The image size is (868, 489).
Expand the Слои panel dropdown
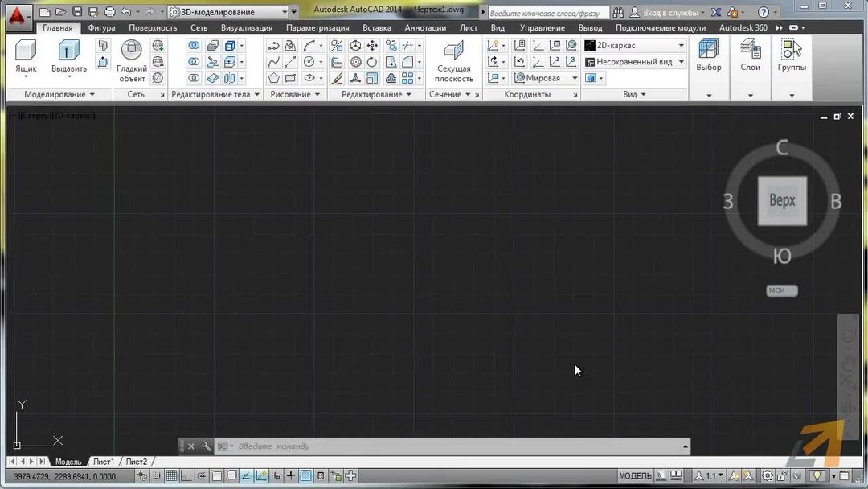(751, 95)
